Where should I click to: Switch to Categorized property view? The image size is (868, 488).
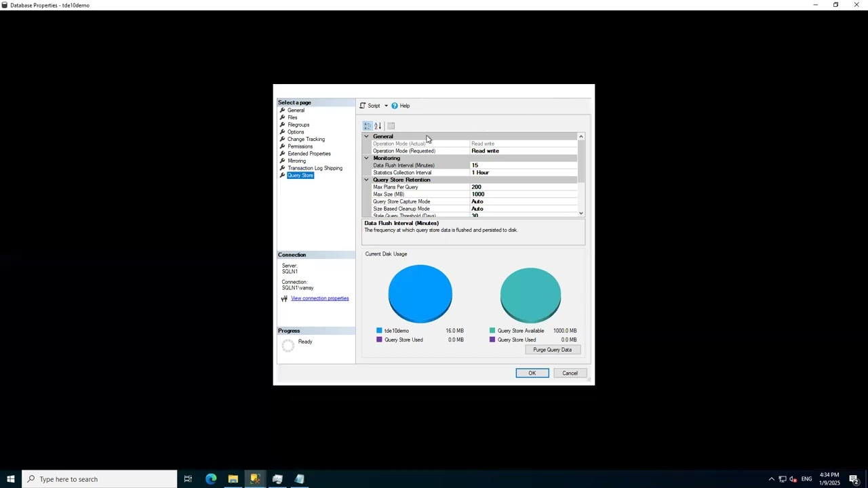(368, 126)
